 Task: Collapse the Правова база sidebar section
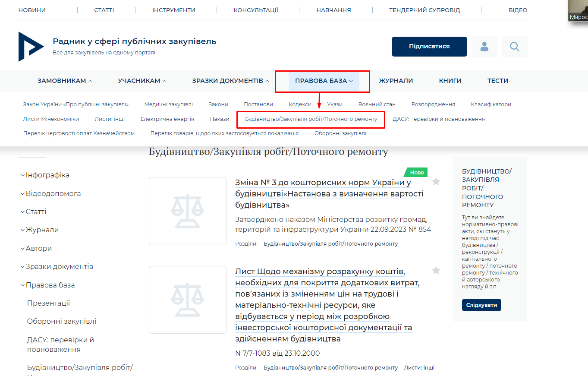point(47,284)
